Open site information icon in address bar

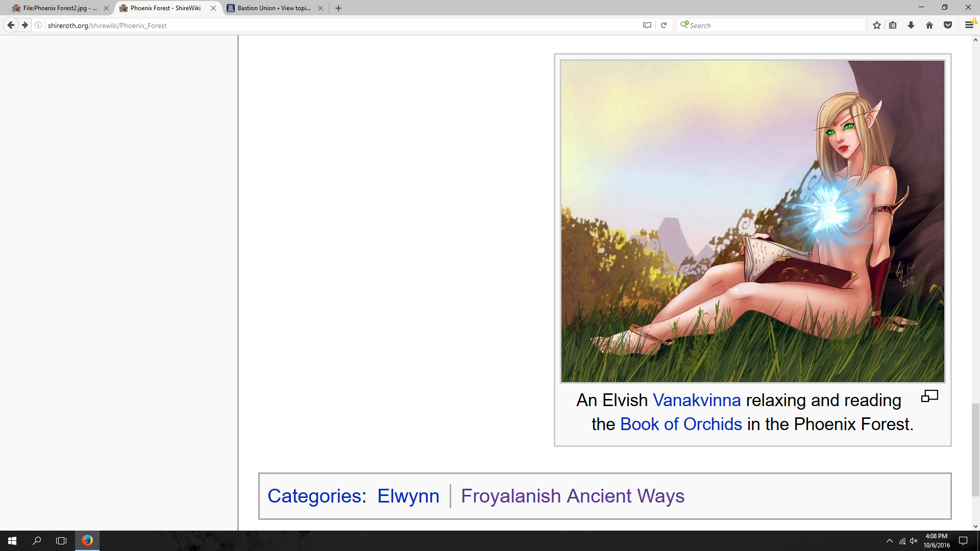point(38,25)
